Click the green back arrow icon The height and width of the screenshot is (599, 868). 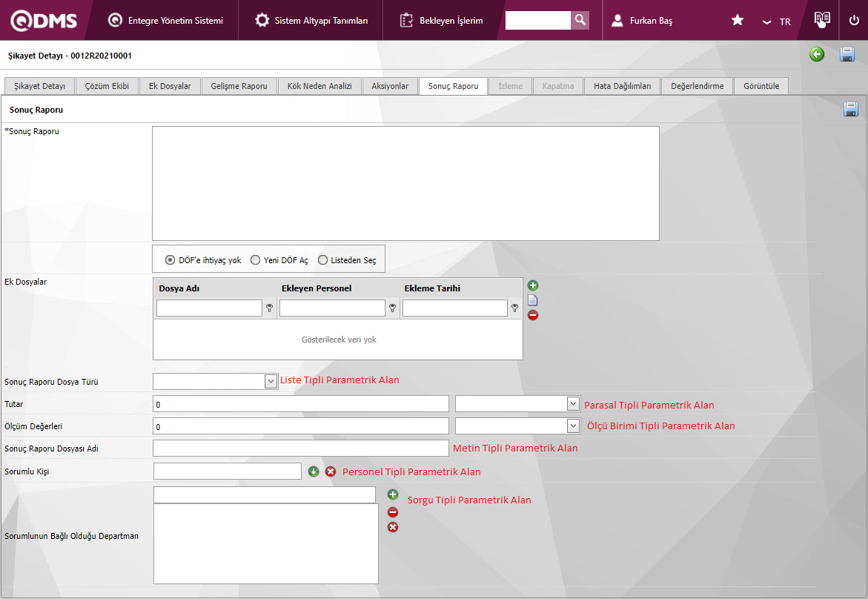point(817,54)
